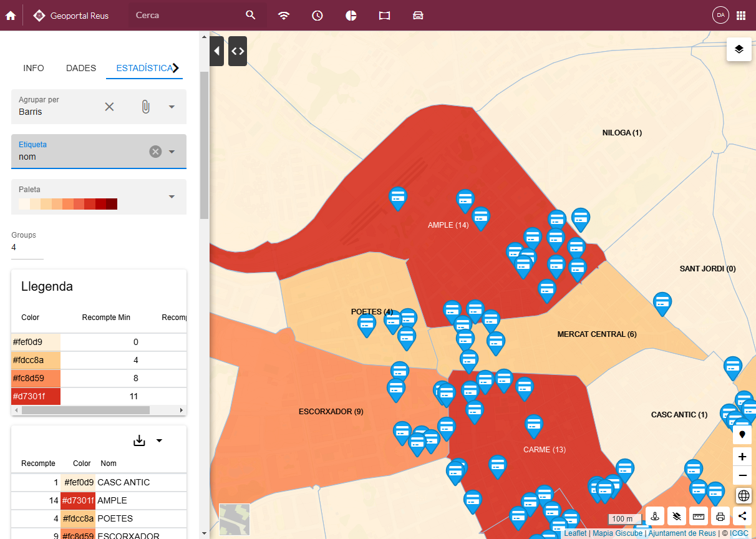
Task: Switch to the DADES tab
Action: tap(81, 68)
